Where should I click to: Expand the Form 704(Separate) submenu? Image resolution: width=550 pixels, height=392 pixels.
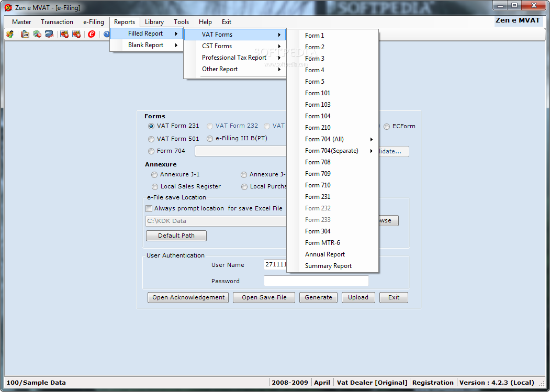(332, 151)
